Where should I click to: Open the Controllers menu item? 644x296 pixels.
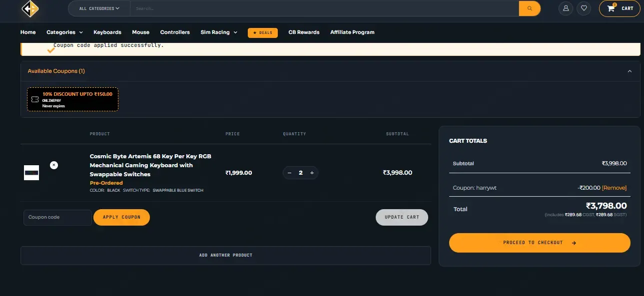[x=175, y=32]
